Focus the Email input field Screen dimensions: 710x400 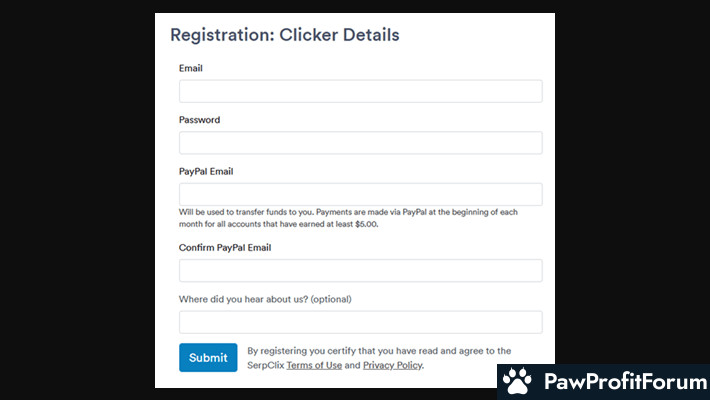360,91
